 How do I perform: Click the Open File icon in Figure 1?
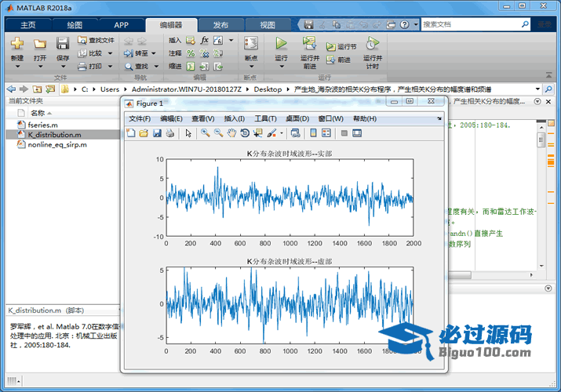(144, 133)
